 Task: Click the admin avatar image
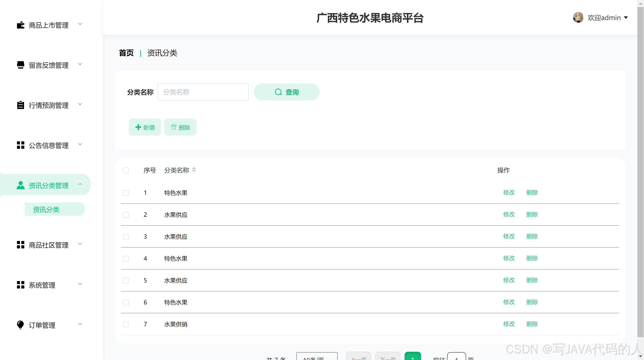click(x=578, y=17)
